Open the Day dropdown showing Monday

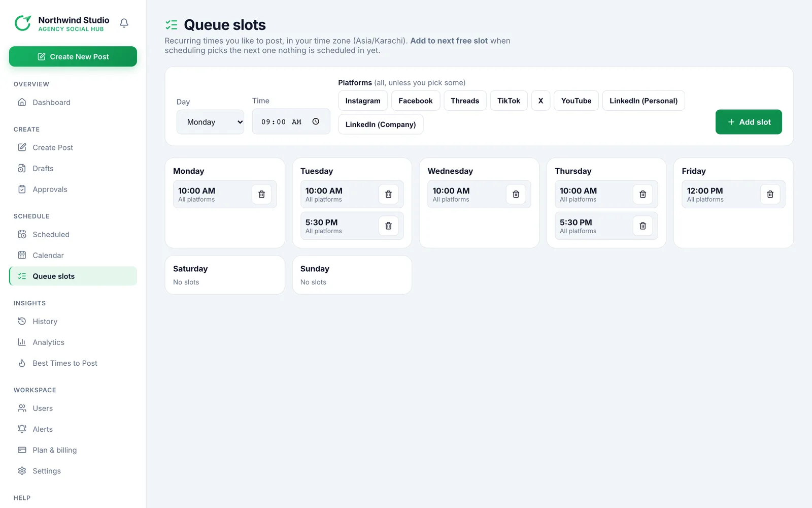(210, 122)
